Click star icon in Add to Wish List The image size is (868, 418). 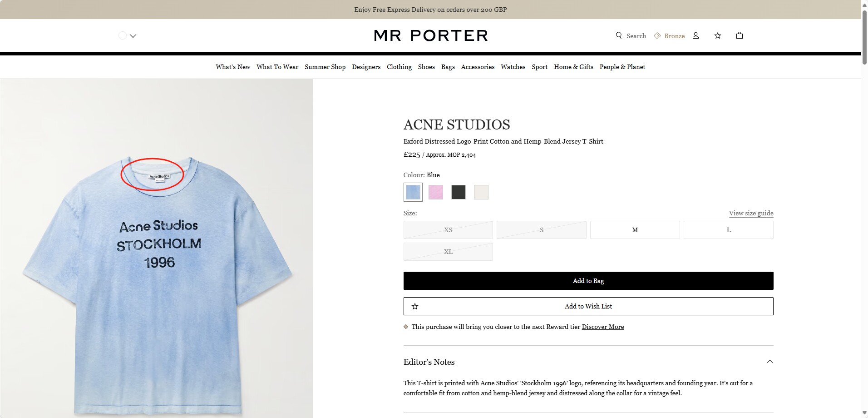click(x=415, y=306)
